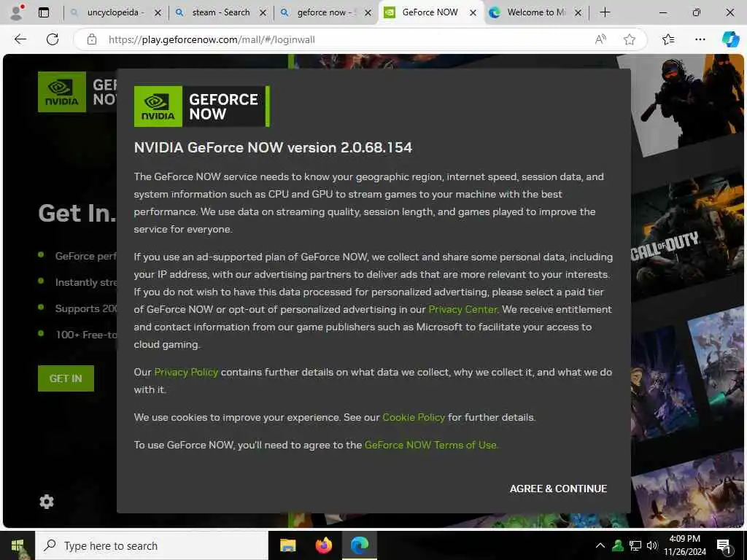Click the NVIDIA logo on background page

tap(62, 92)
